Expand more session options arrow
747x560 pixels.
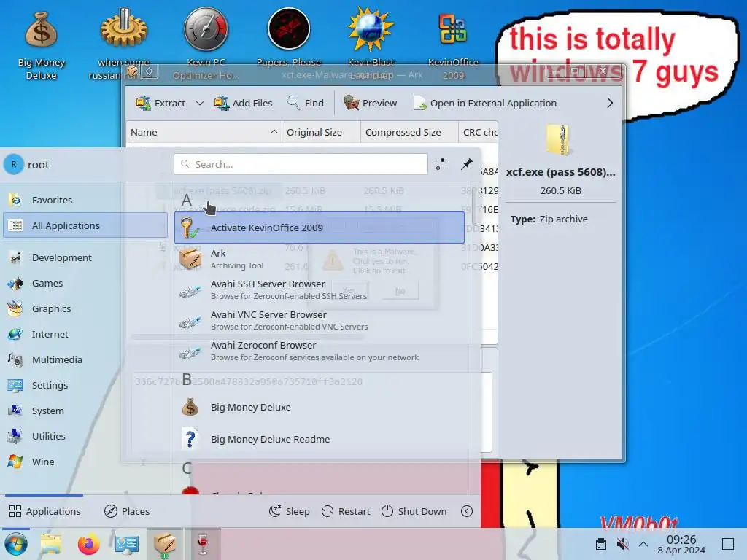(x=467, y=511)
